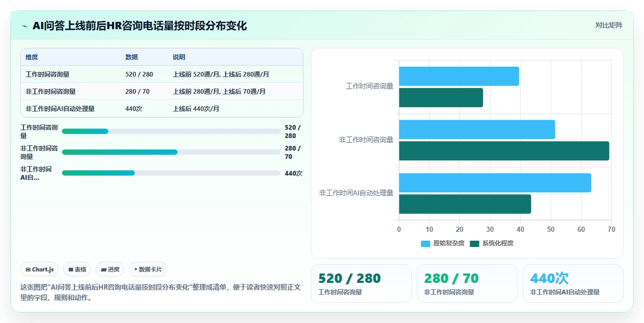The width and height of the screenshot is (644, 323).
Task: Select the 非工作时间AI自动处理量 table cell
Action: [x=60, y=109]
